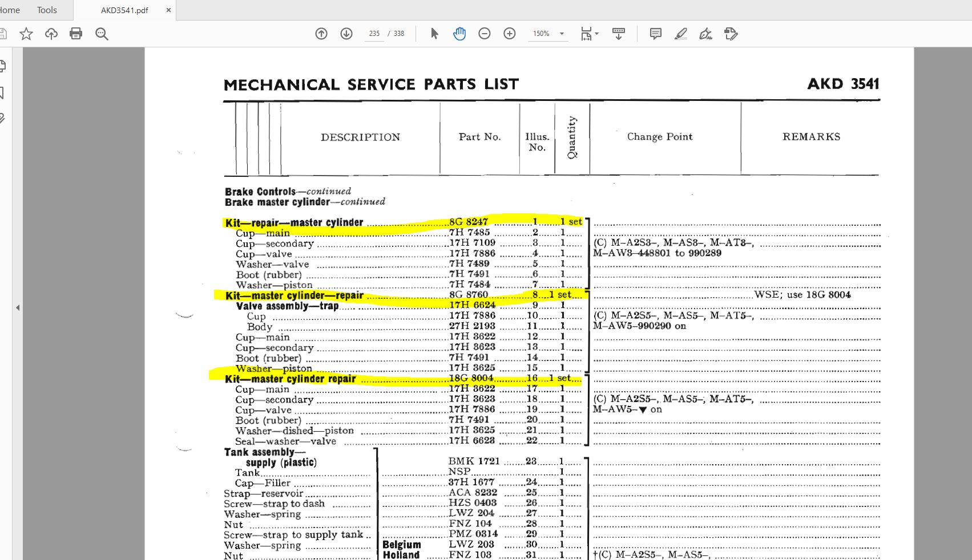Open the find text magnifier tool
972x560 pixels.
coord(102,34)
